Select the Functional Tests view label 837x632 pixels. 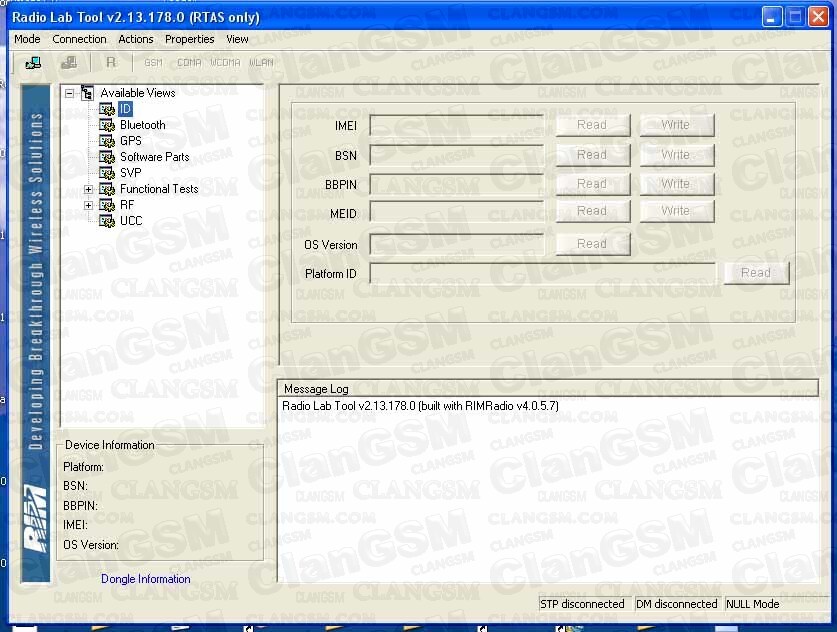point(159,189)
